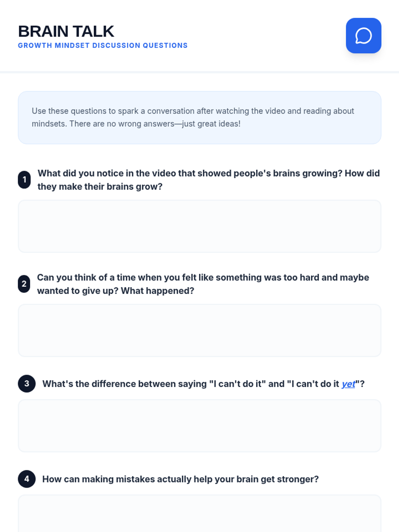Screen dimensions: 399x532
Task: Click the Growth Mindset Discussion Questions subtitle
Action: click(x=103, y=46)
